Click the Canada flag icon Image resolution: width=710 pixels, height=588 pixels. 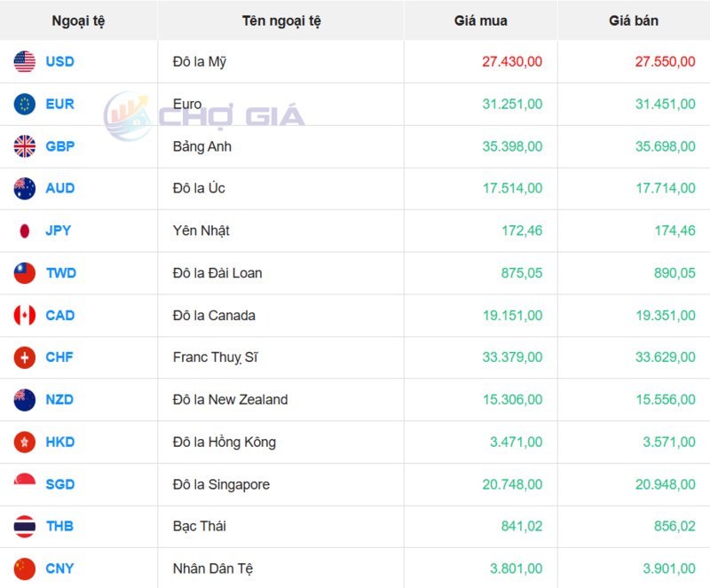(x=22, y=316)
